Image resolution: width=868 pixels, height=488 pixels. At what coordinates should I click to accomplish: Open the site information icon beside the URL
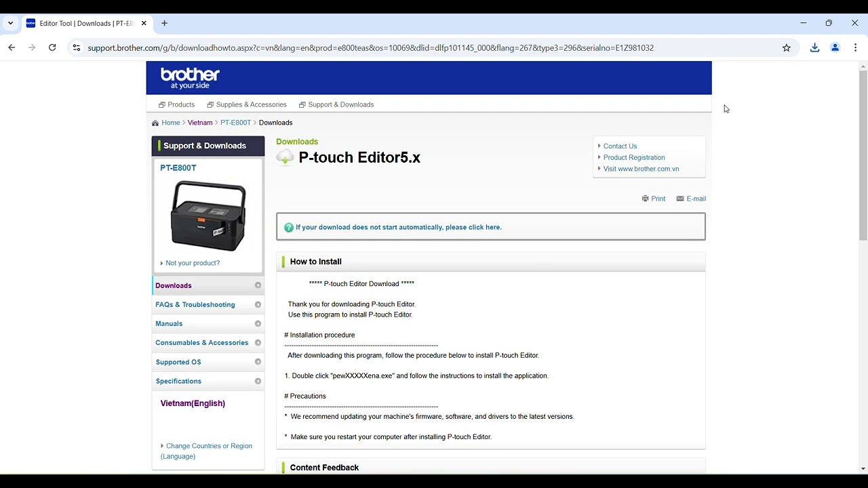coord(76,47)
